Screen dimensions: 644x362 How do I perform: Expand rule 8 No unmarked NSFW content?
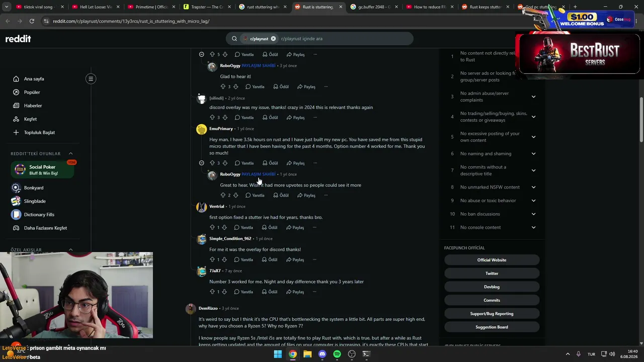click(x=533, y=187)
